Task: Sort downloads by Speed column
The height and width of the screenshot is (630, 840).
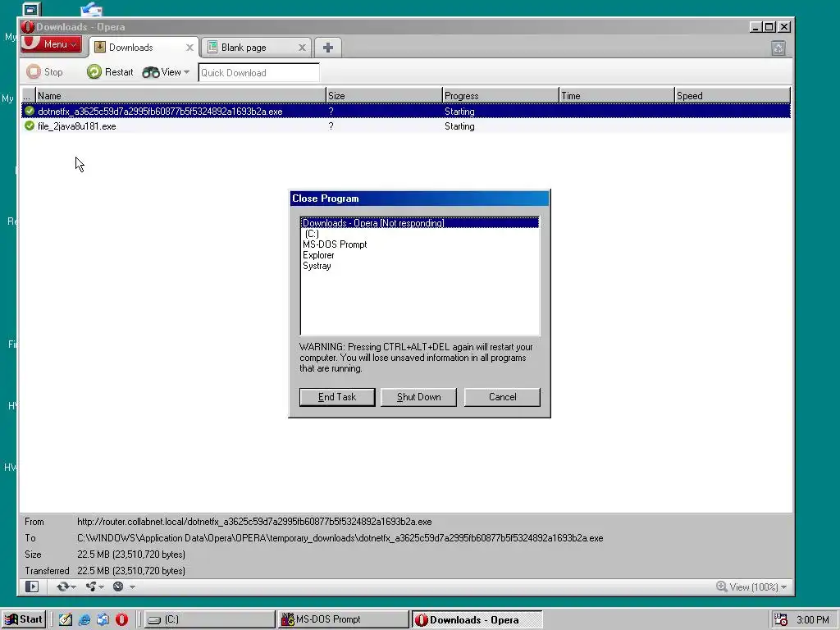Action: pyautogui.click(x=733, y=95)
